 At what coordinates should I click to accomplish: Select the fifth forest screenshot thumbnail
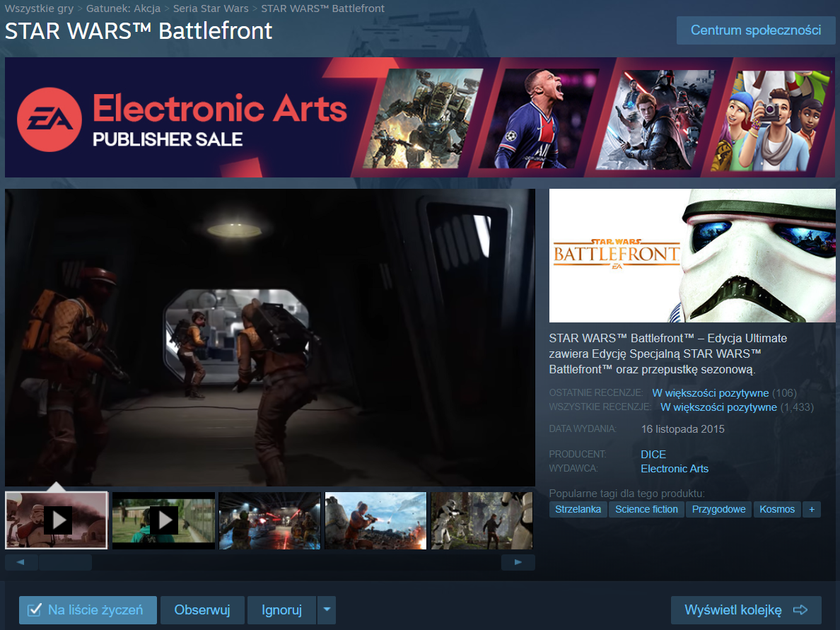click(x=482, y=520)
